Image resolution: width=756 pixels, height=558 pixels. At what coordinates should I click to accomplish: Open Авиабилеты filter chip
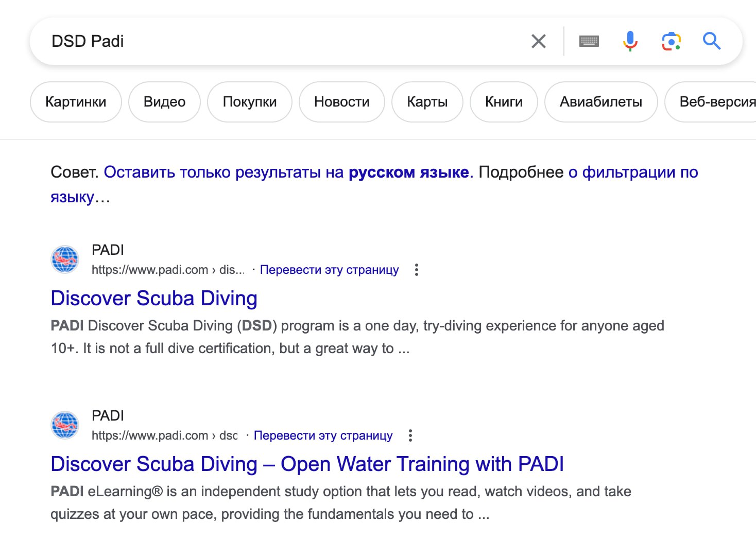point(600,102)
